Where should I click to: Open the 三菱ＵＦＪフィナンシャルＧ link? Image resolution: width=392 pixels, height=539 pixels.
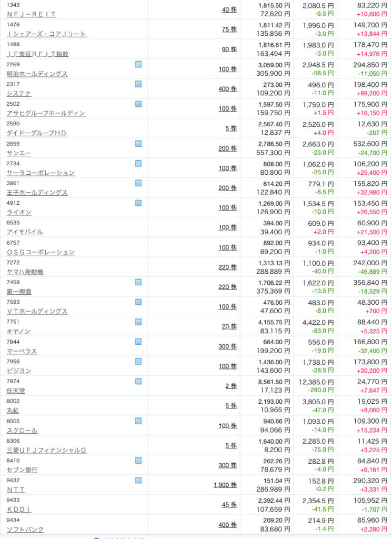(x=46, y=450)
